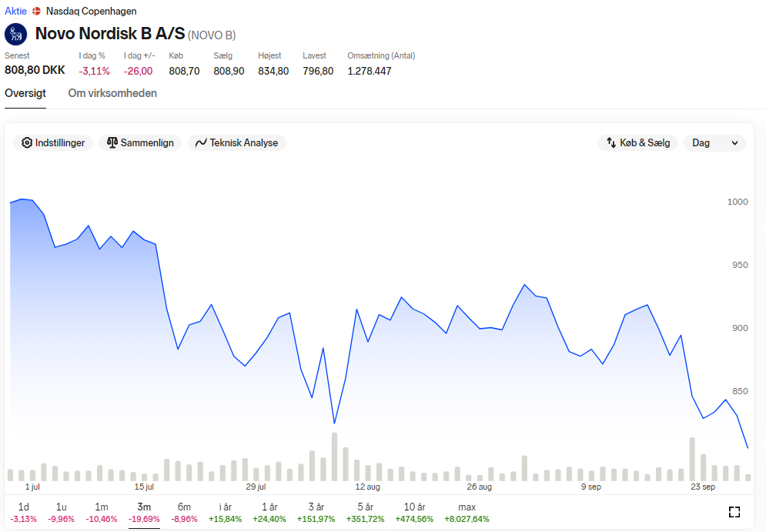
Task: Click the 26 aug date axis label
Action: [480, 487]
